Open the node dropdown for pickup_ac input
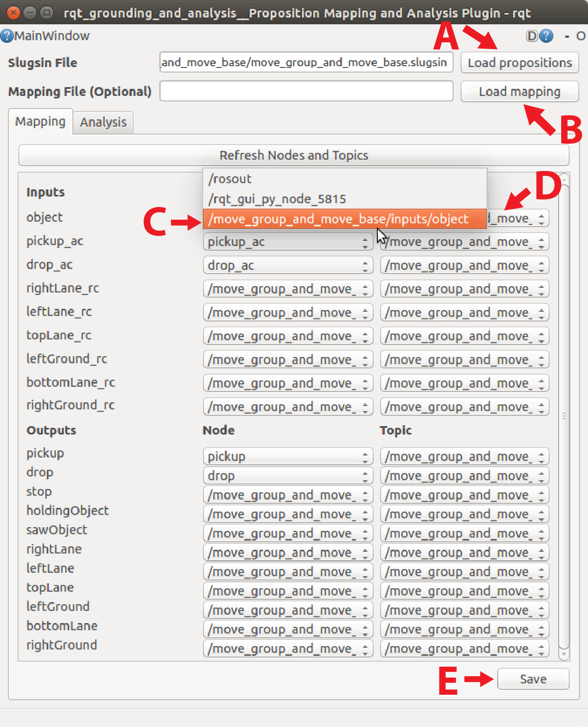Viewport: 588px width, 727px height. 288,242
